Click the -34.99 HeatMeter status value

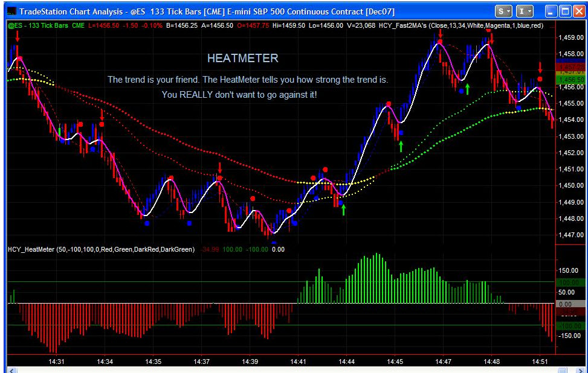pyautogui.click(x=210, y=249)
